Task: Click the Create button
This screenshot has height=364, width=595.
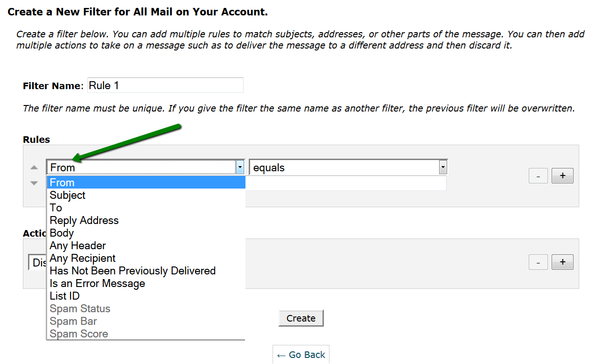Action: pos(301,318)
